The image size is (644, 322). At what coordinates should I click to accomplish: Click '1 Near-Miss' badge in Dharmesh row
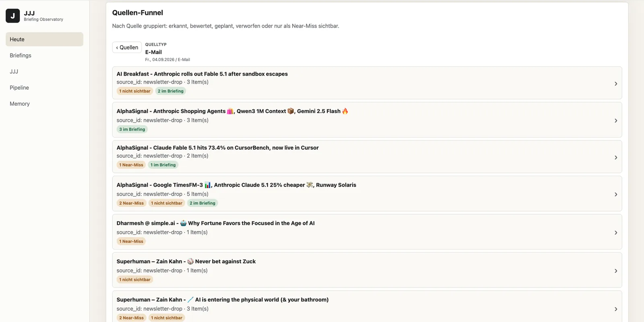(x=131, y=241)
